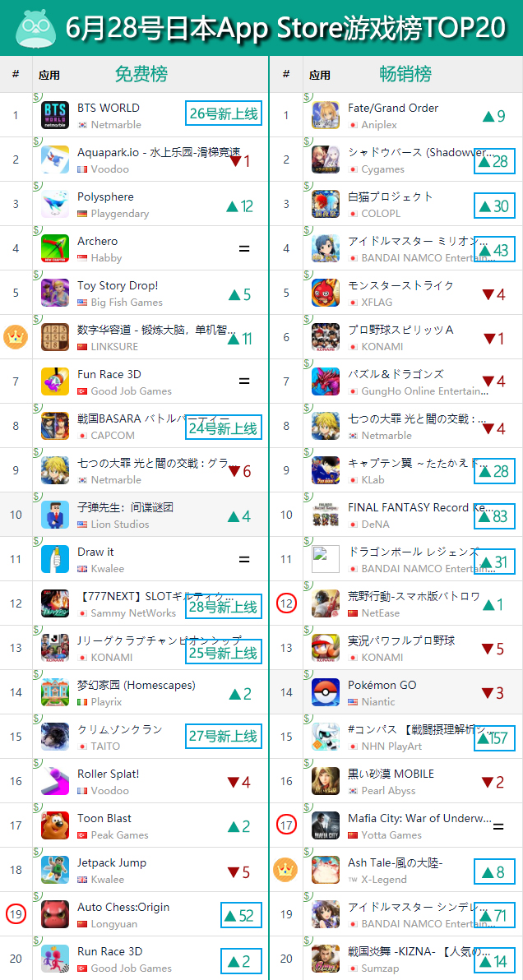Click the 26号新上线 badge

(223, 114)
